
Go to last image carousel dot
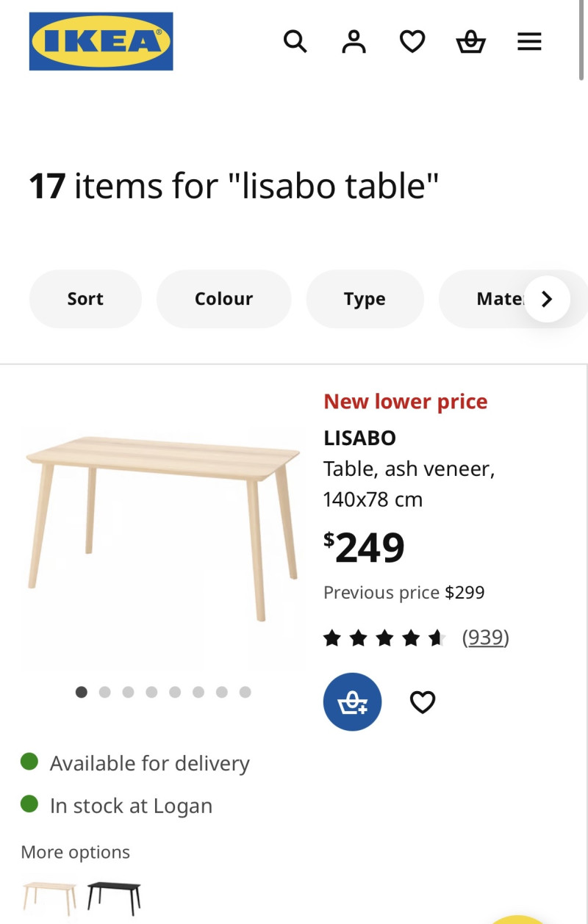click(x=245, y=692)
